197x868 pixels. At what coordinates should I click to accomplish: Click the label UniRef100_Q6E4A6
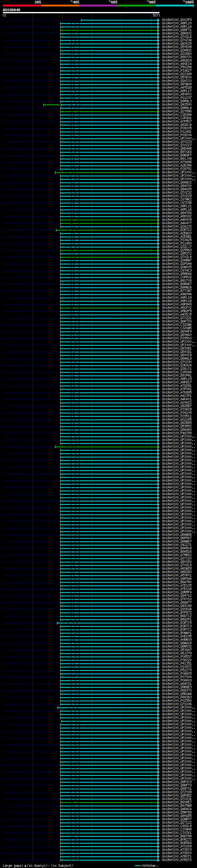pyautogui.click(x=176, y=149)
